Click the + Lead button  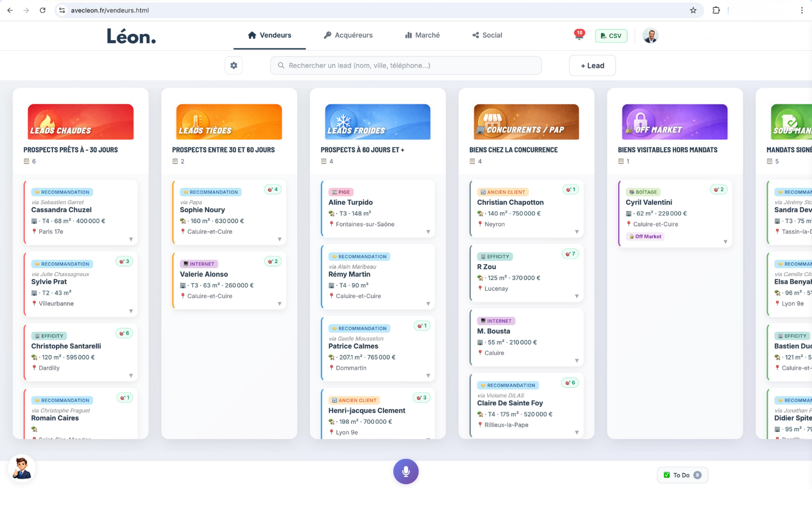592,65
